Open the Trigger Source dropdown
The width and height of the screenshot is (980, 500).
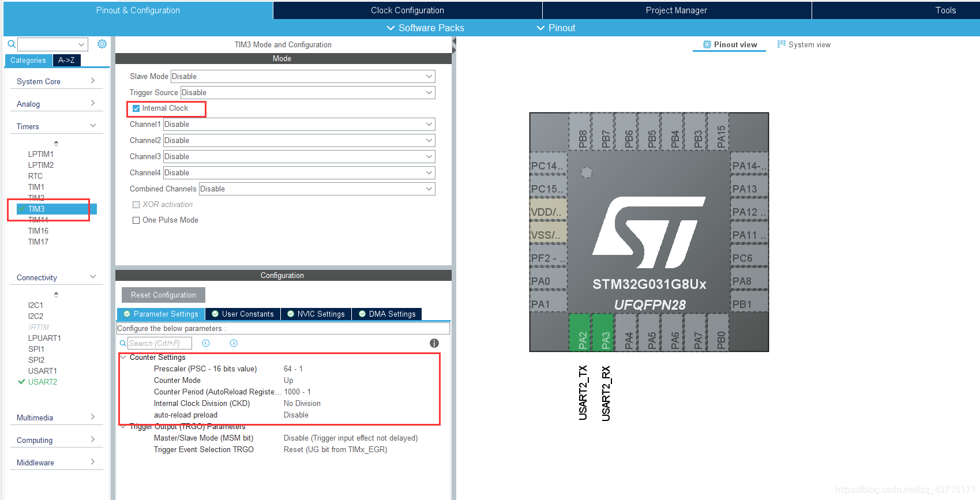click(x=308, y=93)
